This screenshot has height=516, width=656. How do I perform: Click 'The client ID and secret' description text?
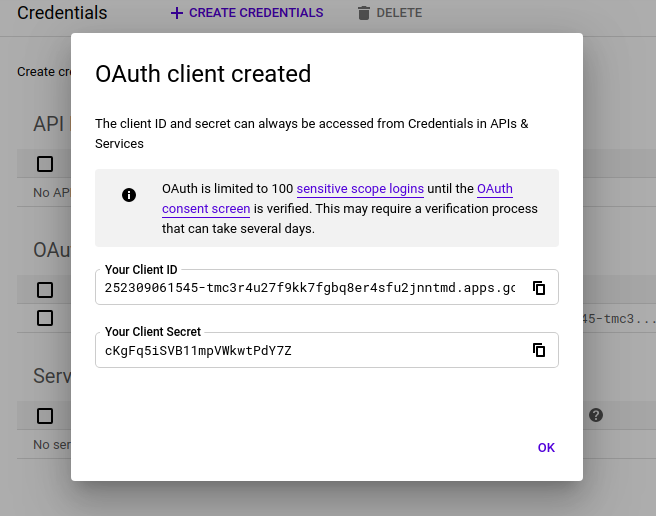click(312, 133)
